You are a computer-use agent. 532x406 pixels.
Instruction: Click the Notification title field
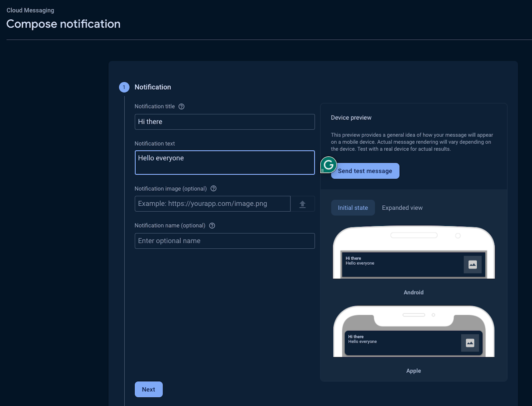click(225, 122)
